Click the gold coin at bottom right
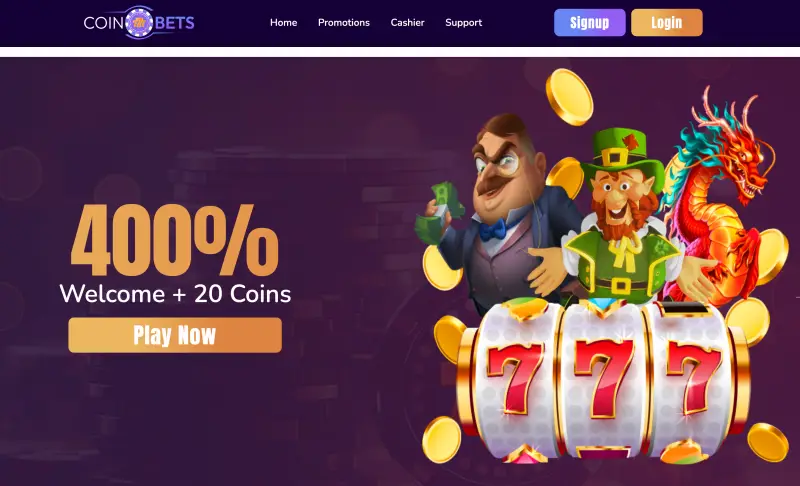The image size is (800, 486). (x=767, y=443)
